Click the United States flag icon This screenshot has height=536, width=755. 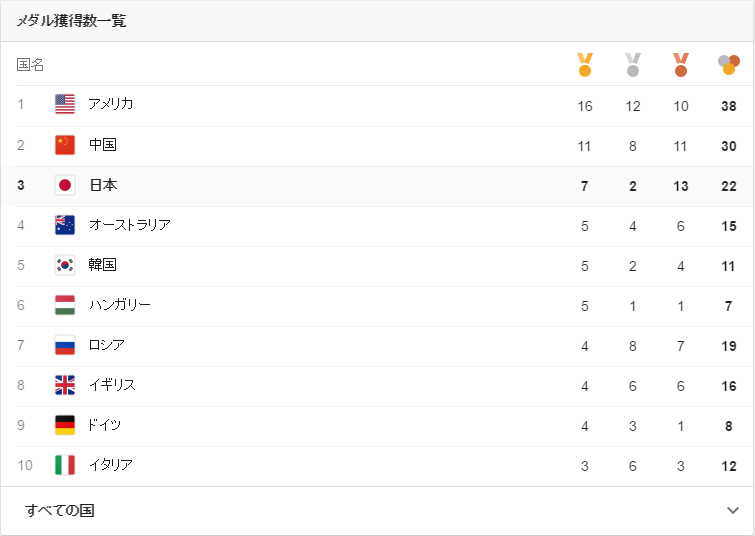coord(65,104)
